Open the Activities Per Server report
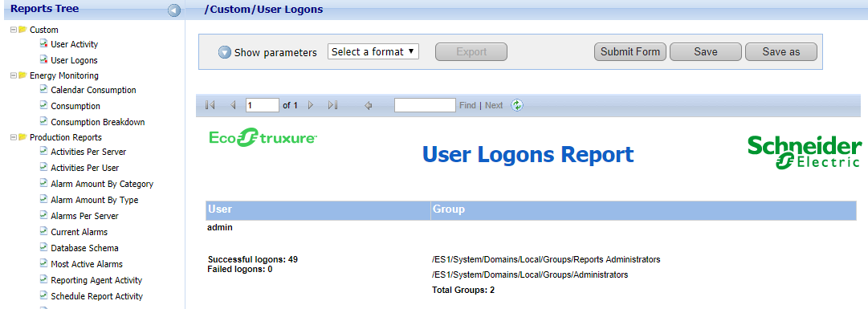Screen dimensions: 868x309 pos(88,152)
